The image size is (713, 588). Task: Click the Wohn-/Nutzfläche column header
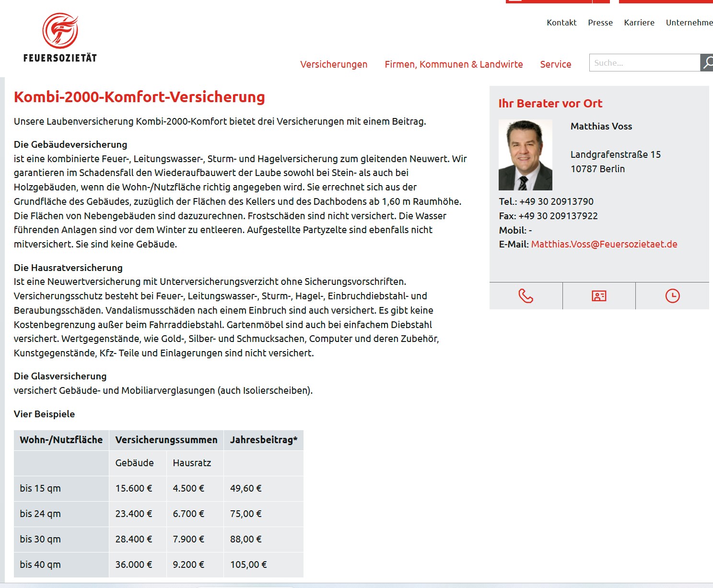pos(61,440)
